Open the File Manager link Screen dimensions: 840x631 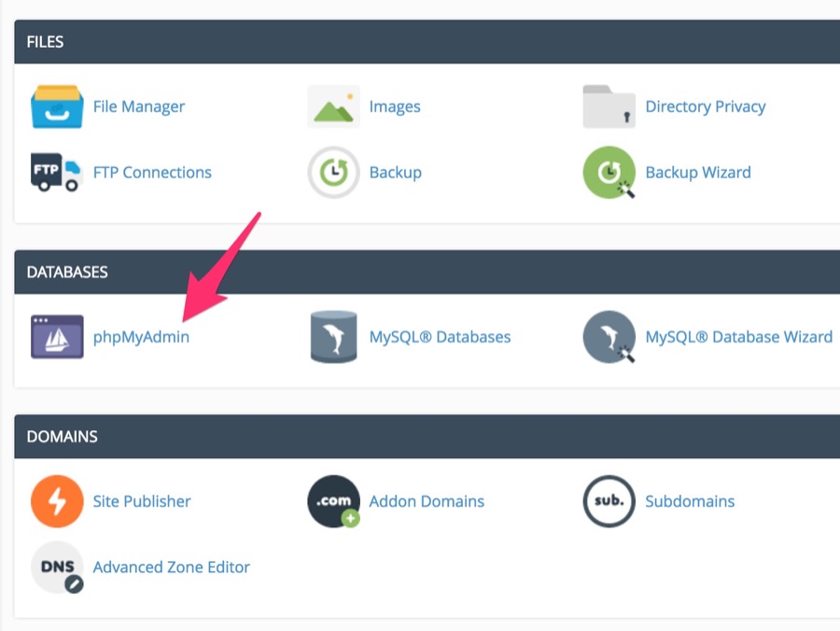(139, 106)
